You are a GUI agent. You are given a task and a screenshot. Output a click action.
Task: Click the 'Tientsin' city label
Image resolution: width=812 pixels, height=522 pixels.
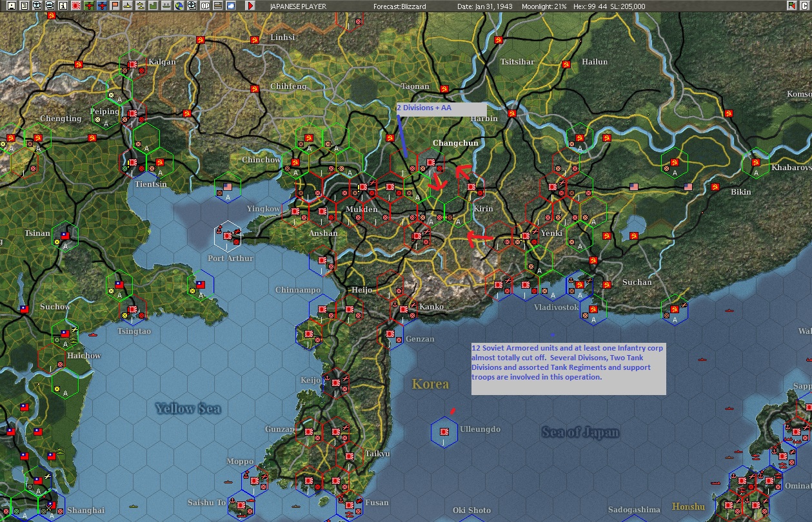click(151, 184)
